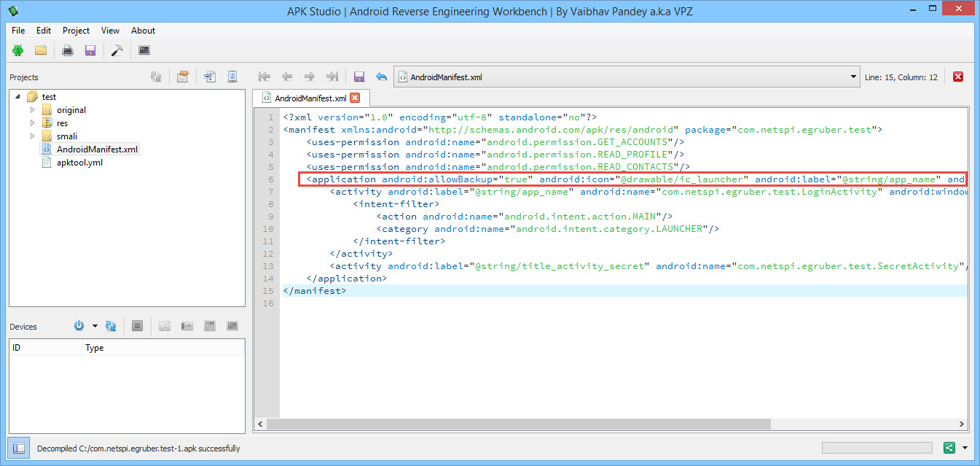The width and height of the screenshot is (980, 466).
Task: Collapse the test project node
Action: tap(17, 96)
